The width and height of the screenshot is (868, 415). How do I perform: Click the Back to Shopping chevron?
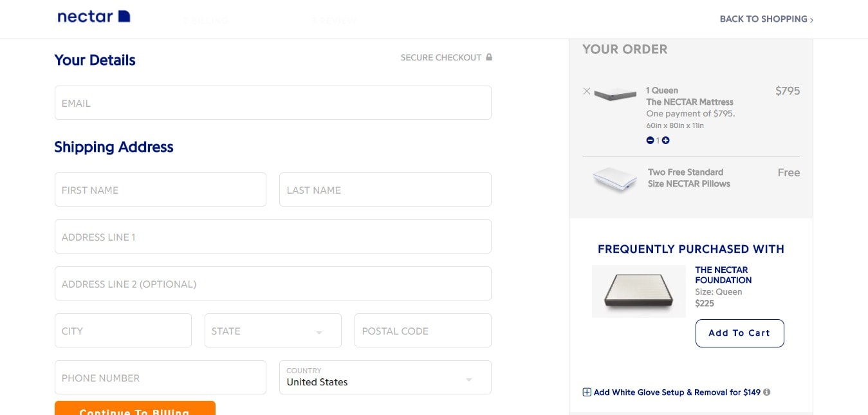tap(811, 20)
